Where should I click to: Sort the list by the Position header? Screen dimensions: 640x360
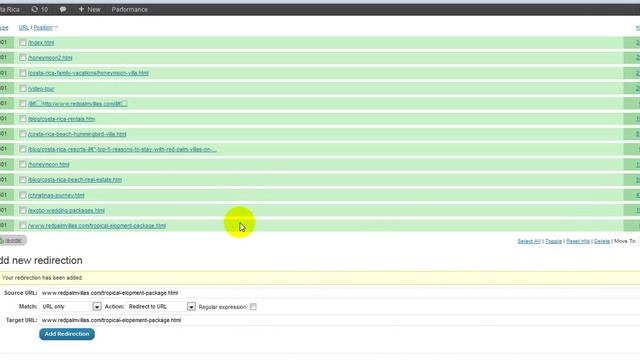(x=43, y=28)
